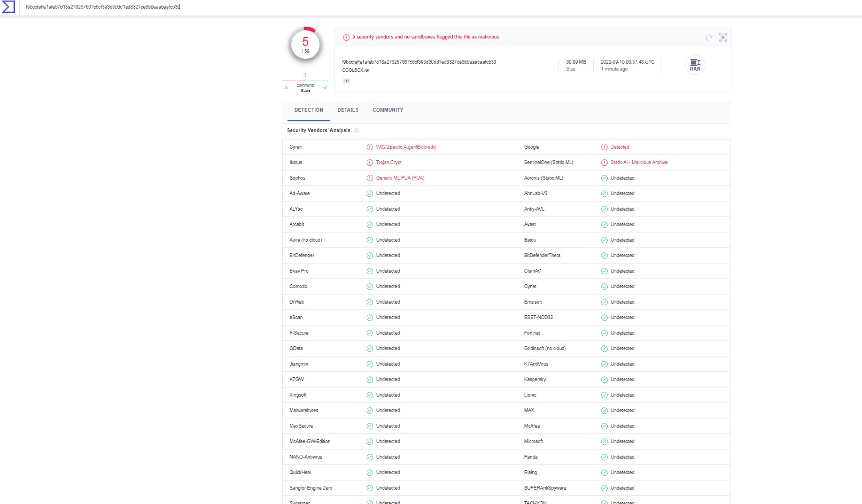Click the SentinelOne (Static ML) vendor name
The width and height of the screenshot is (862, 504).
pos(548,162)
